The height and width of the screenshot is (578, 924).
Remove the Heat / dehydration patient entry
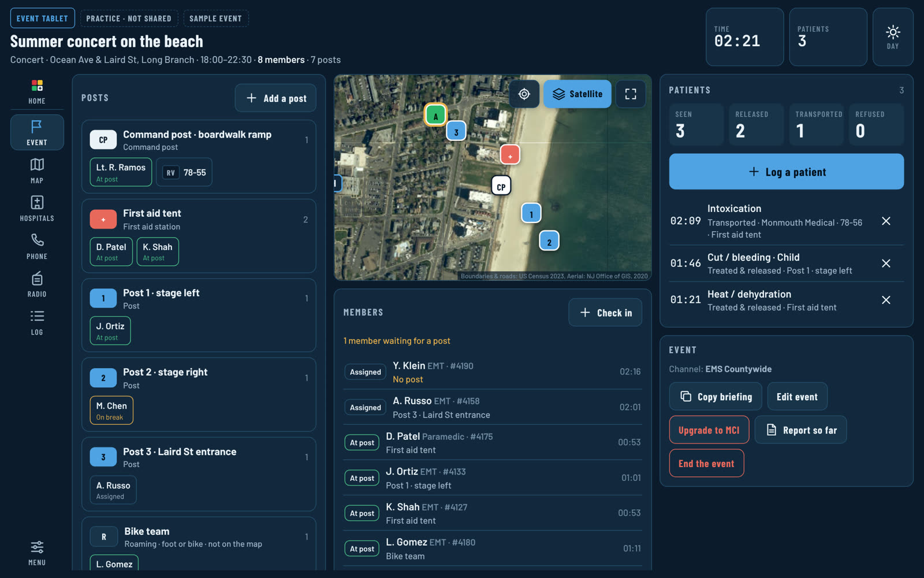coord(886,300)
